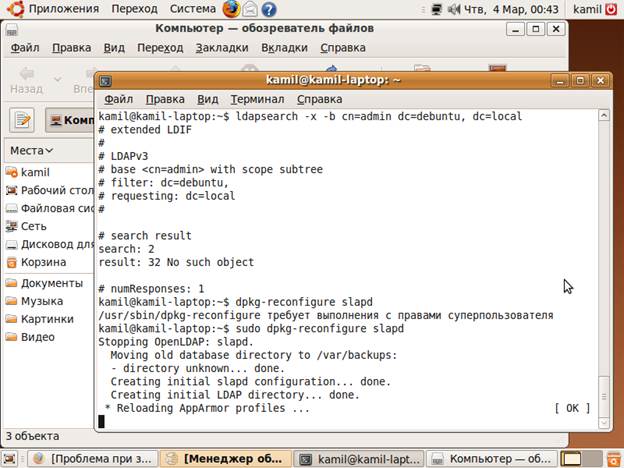
Task: Go back using the Назад button
Action: point(26,80)
